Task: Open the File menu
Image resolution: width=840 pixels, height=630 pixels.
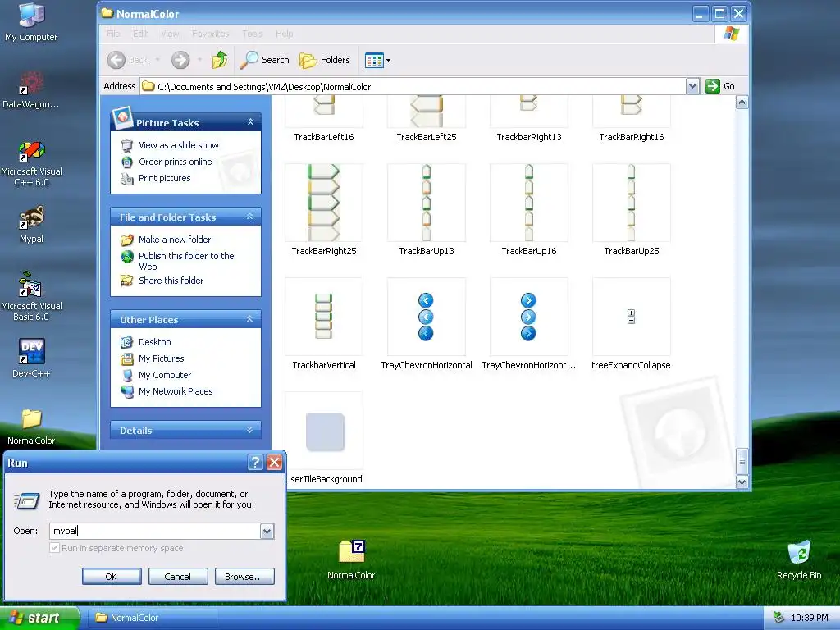Action: pos(113,33)
